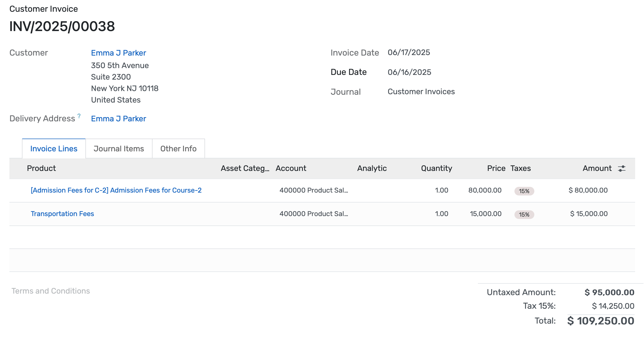Switch to the Journal Items tab
The width and height of the screenshot is (644, 345).
tap(119, 148)
